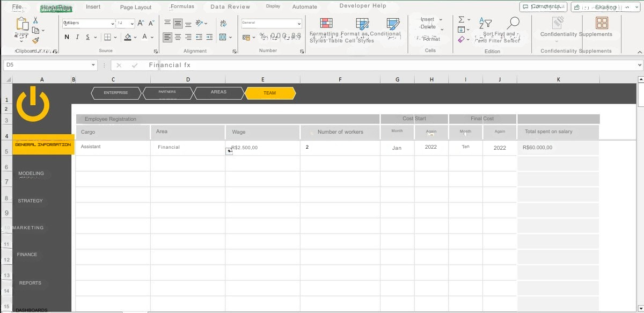Open the Page Layout ribbon tab

(135, 8)
